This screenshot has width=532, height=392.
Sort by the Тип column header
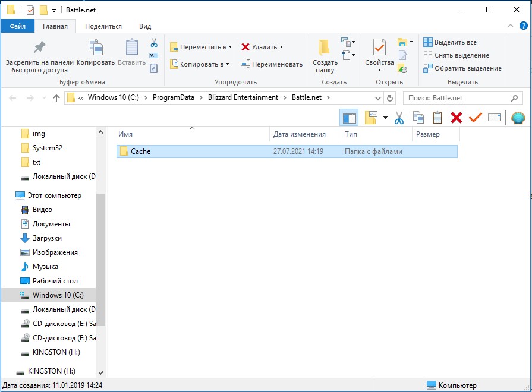[x=376, y=134]
